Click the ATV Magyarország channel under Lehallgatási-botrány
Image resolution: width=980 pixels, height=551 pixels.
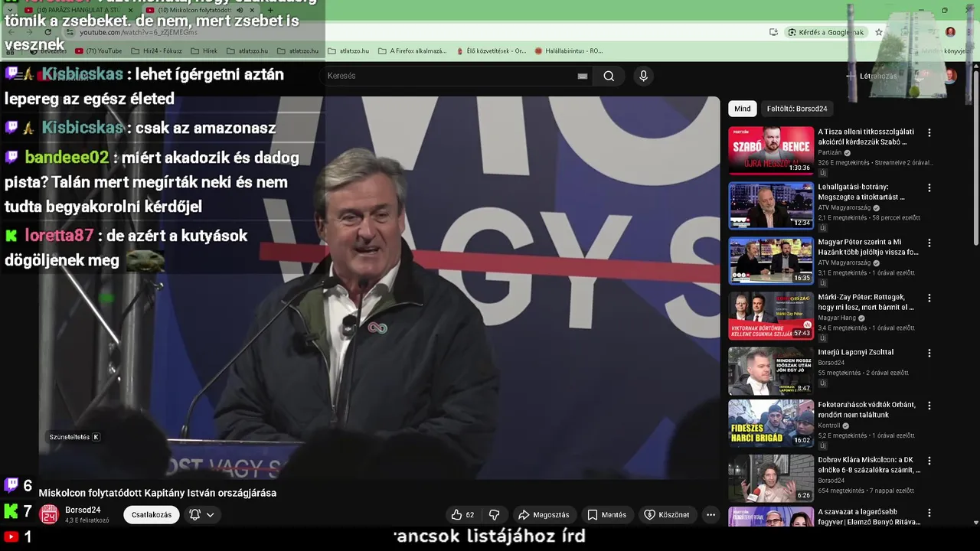click(845, 208)
